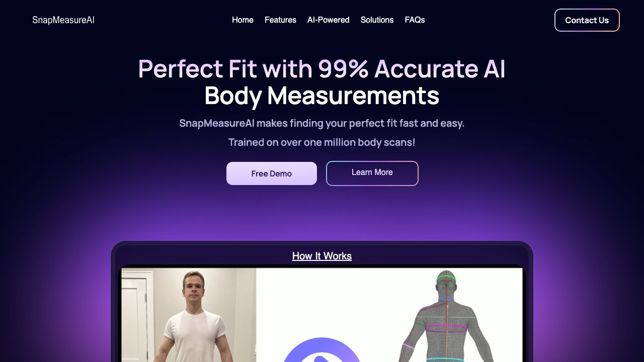The image size is (644, 362).
Task: Click the green head measurement ring
Action: click(446, 279)
